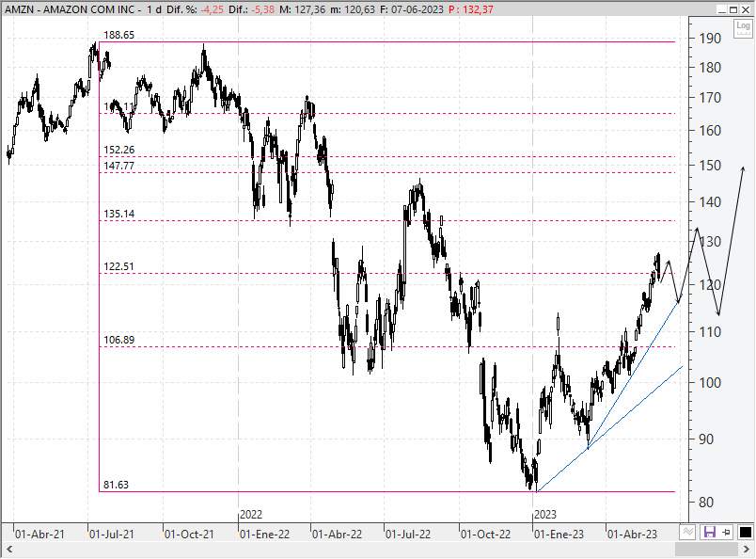Screen dimensions: 756x559
Task: Maximize the AMZN chart window
Action: [733, 9]
